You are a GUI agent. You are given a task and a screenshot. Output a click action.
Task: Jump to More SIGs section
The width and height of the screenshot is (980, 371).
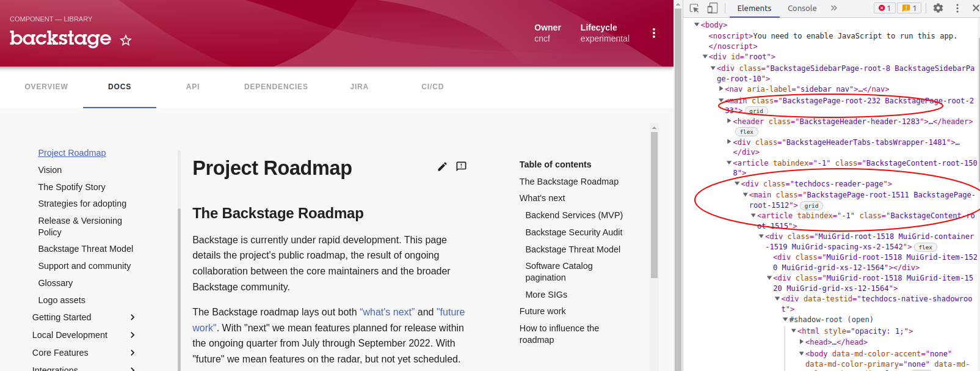pyautogui.click(x=546, y=295)
